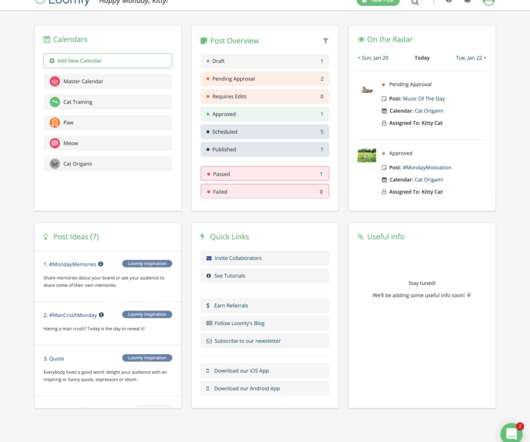Click the eye icon beside On the Radar
This screenshot has height=442, width=530.
click(361, 39)
